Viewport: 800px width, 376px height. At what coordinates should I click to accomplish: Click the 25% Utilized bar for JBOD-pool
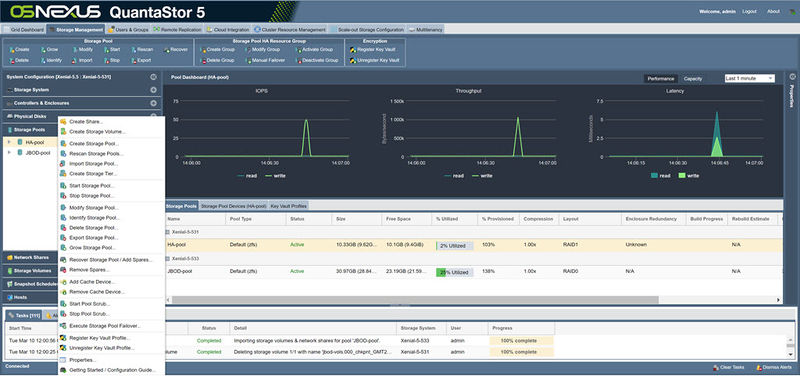point(454,272)
